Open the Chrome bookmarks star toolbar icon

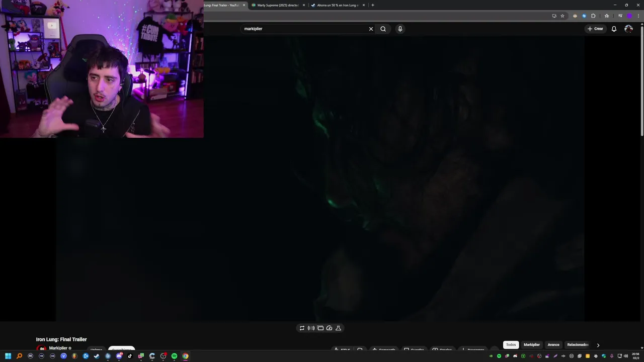(606, 16)
